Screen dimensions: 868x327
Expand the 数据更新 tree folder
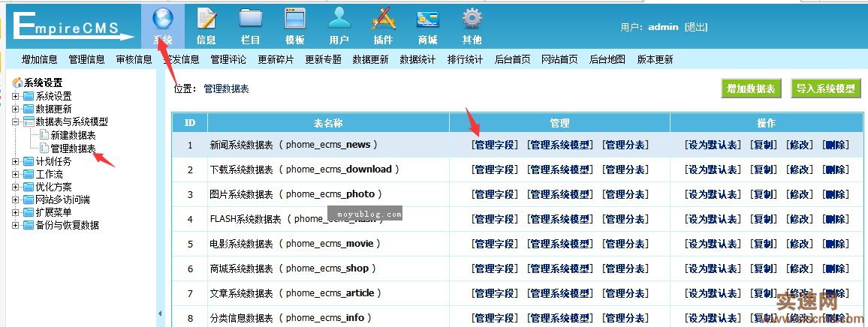click(x=16, y=109)
